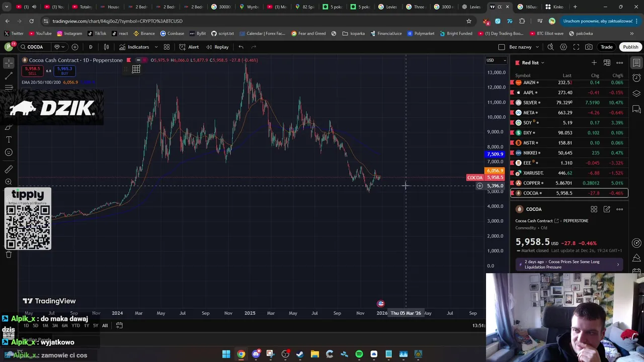Open the date range calendar icon

pos(119,325)
